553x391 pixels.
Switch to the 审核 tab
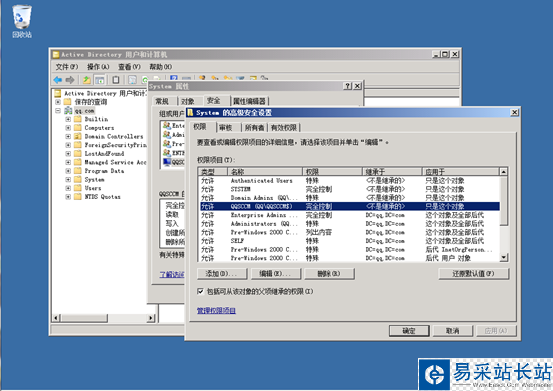pyautogui.click(x=226, y=128)
